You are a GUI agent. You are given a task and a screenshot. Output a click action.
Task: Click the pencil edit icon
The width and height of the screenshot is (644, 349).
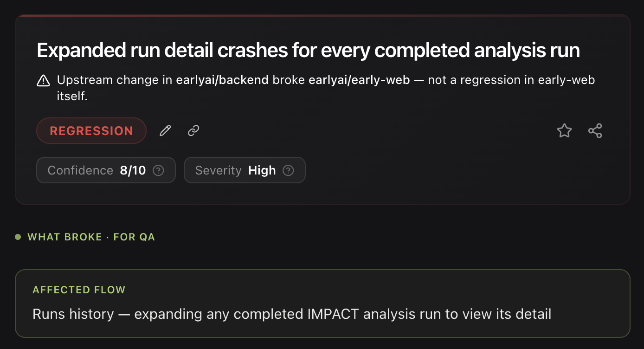tap(165, 131)
